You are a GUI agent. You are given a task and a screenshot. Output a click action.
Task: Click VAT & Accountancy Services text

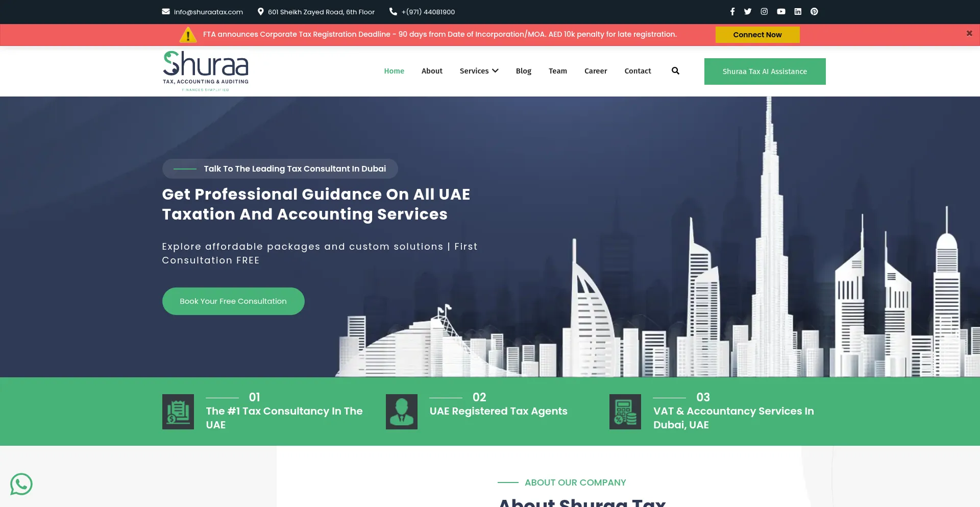[x=733, y=418]
